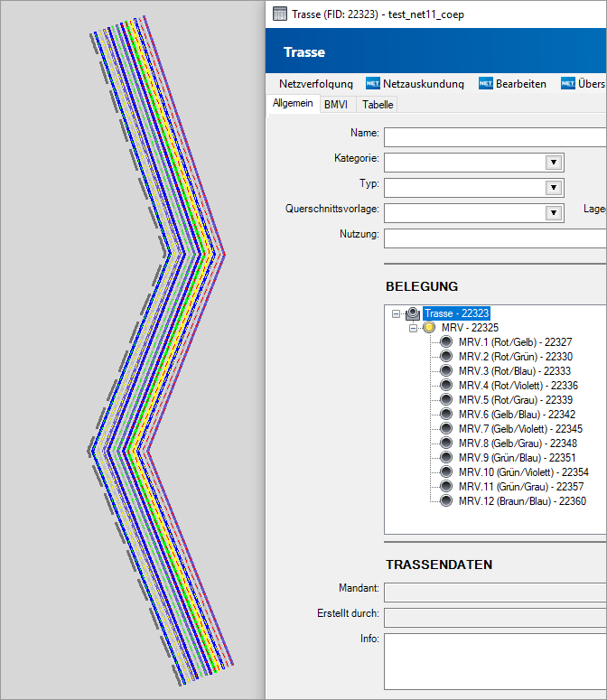The width and height of the screenshot is (607, 700).
Task: Click NET icon beside Bearbeiten
Action: click(486, 83)
